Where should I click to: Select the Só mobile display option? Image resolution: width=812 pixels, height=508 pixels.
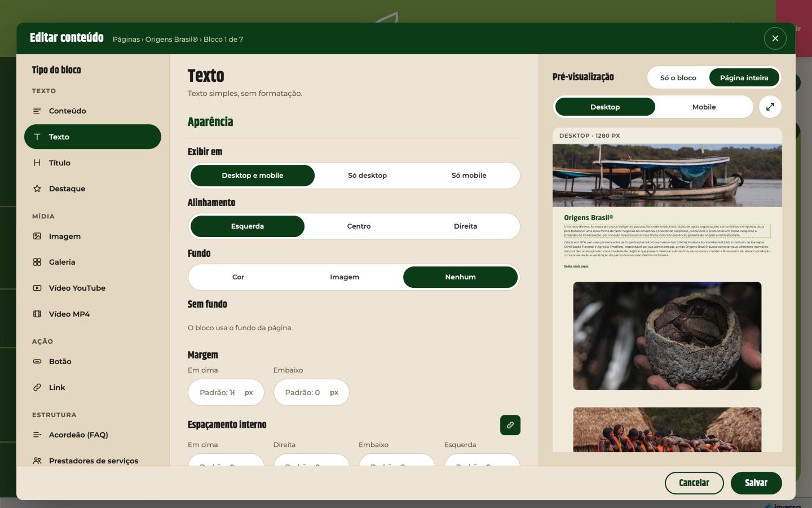(x=469, y=176)
